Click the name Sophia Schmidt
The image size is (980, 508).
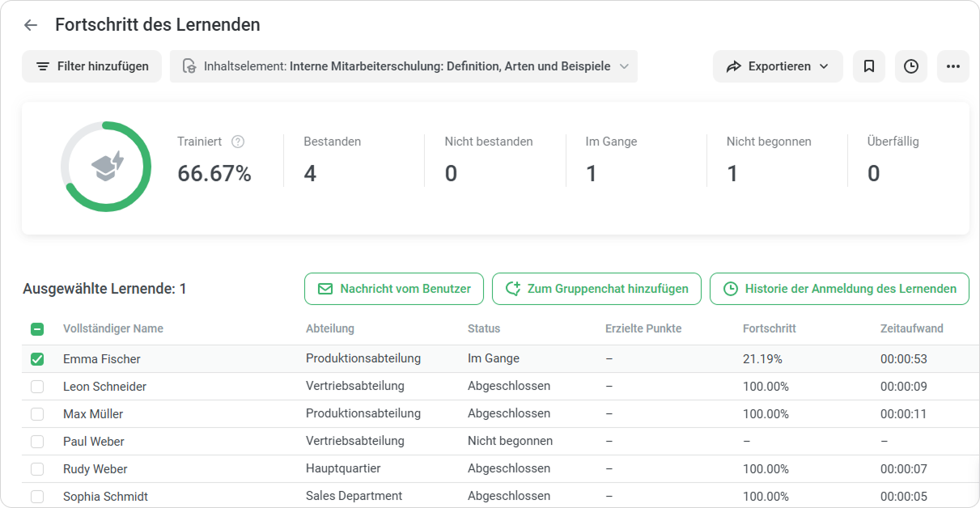pos(106,497)
